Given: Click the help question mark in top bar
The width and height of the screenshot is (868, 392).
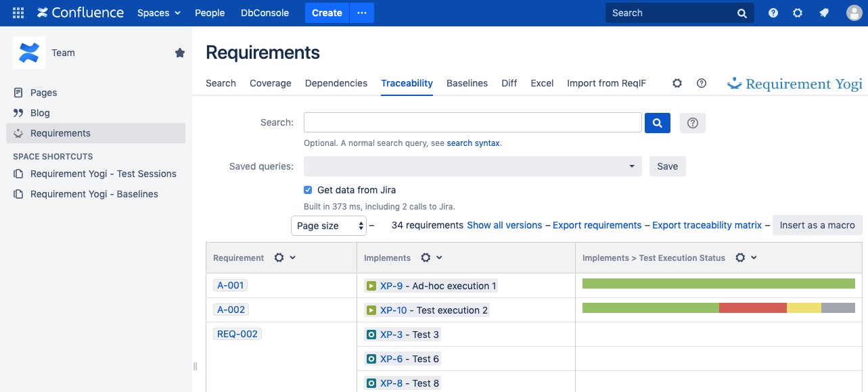Looking at the screenshot, I should click(x=773, y=13).
